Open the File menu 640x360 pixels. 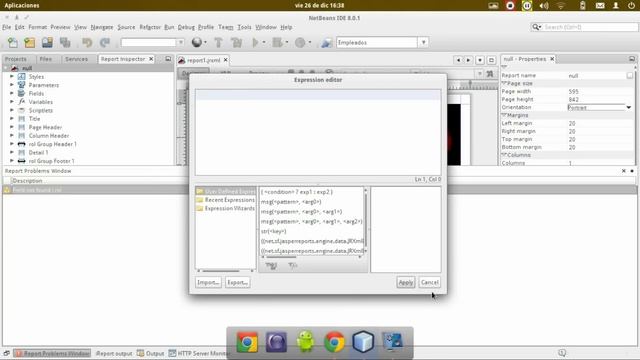click(7, 27)
